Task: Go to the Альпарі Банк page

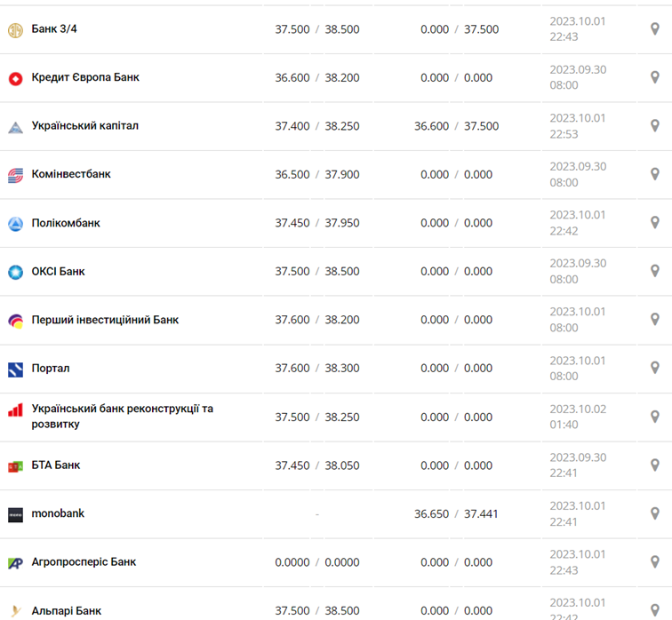Action: click(67, 611)
